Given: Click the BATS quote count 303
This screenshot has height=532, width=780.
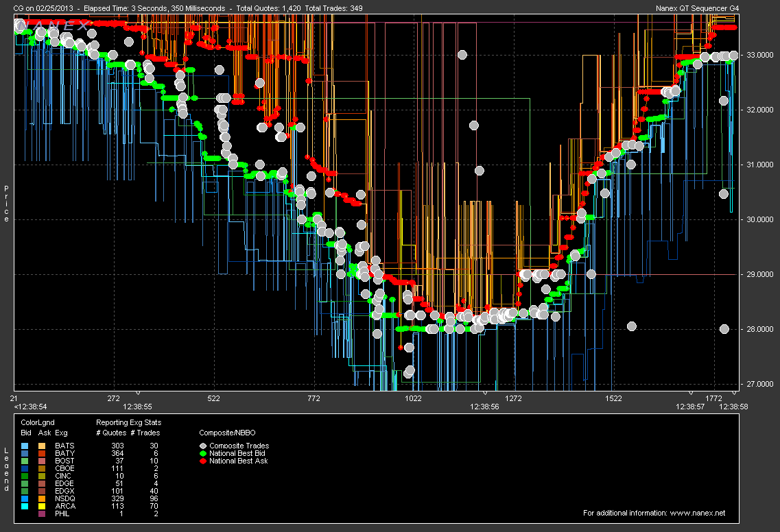Looking at the screenshot, I should coord(117,446).
